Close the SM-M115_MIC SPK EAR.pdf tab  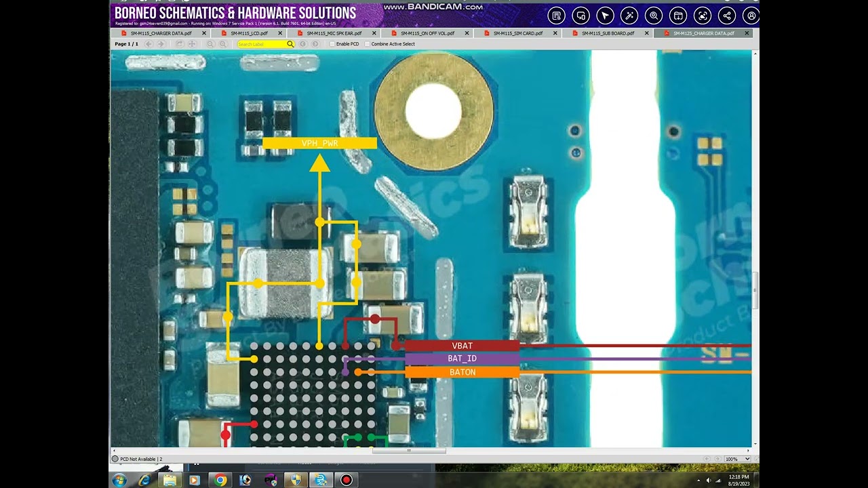point(374,33)
